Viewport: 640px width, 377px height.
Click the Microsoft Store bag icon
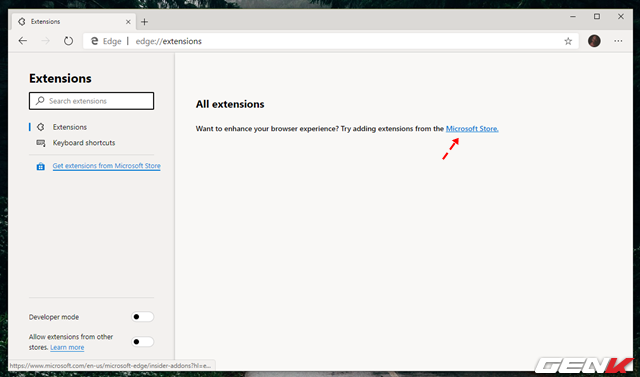(x=40, y=166)
